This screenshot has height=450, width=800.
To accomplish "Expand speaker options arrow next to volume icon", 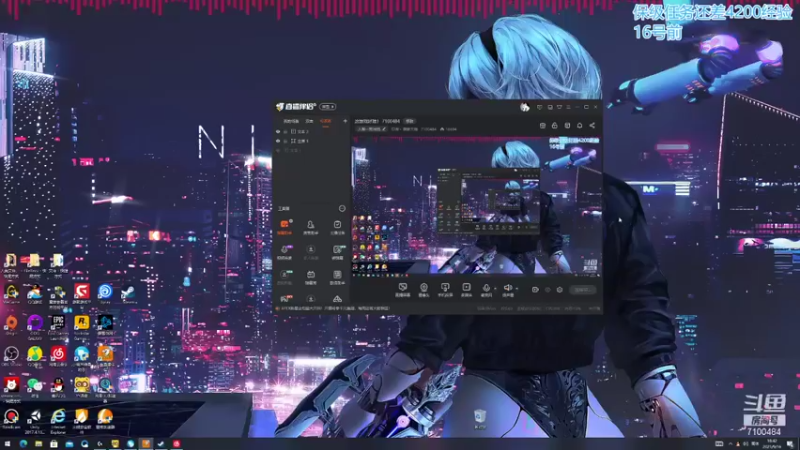I will 516,289.
